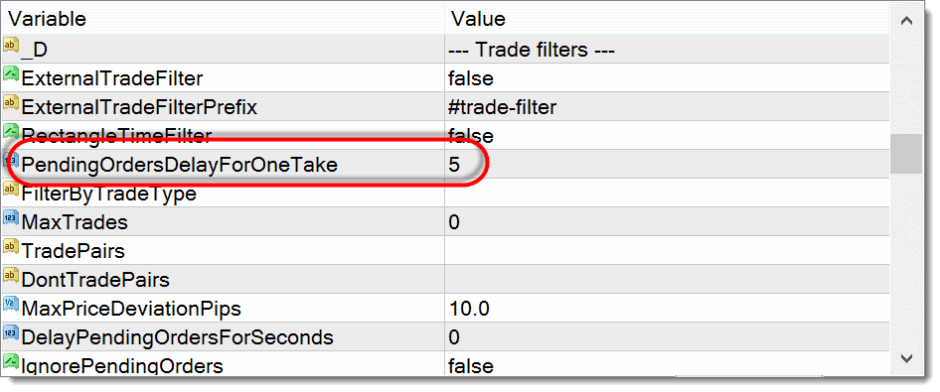Click the string icon next to DontTradePairs

[11, 276]
